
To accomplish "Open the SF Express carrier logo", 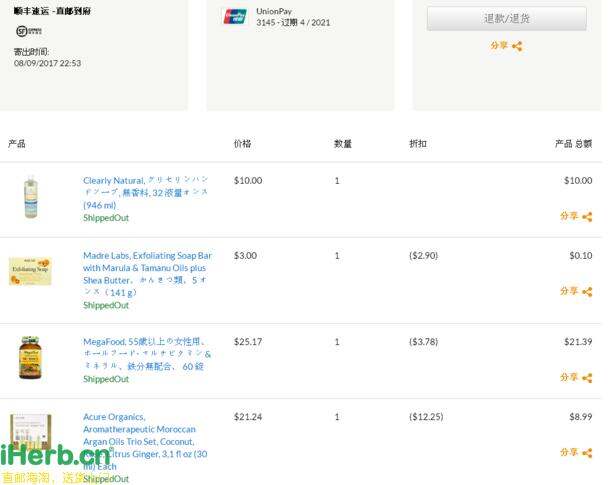I will coord(29,31).
